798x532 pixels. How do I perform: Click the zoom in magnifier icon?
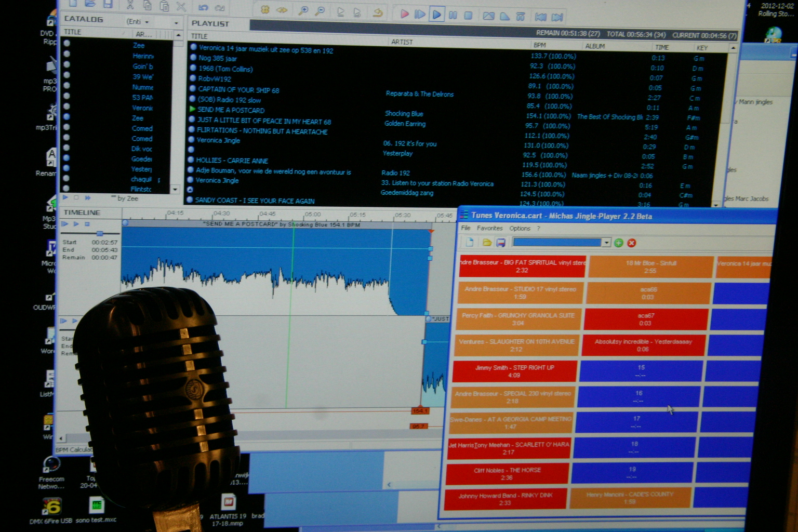303,10
